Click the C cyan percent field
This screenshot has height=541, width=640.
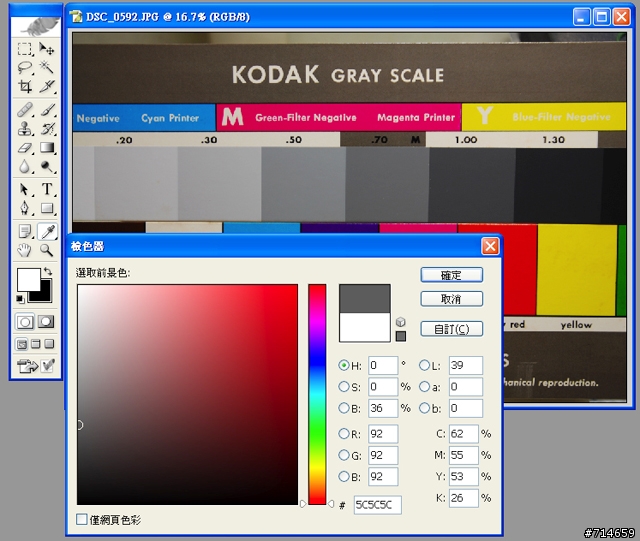[464, 434]
